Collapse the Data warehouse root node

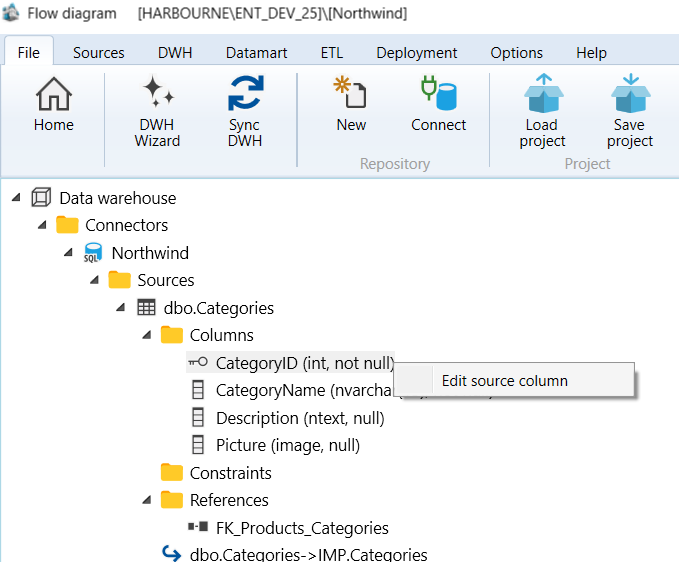click(16, 198)
